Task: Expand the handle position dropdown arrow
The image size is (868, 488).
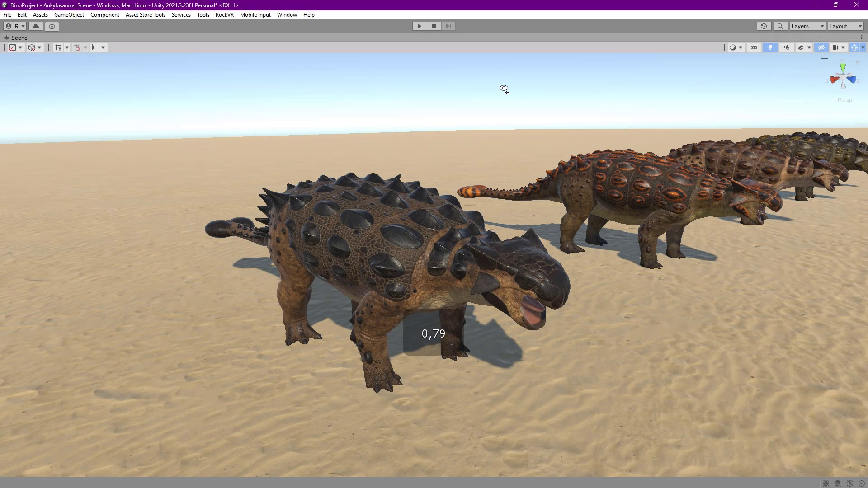Action: pos(20,47)
